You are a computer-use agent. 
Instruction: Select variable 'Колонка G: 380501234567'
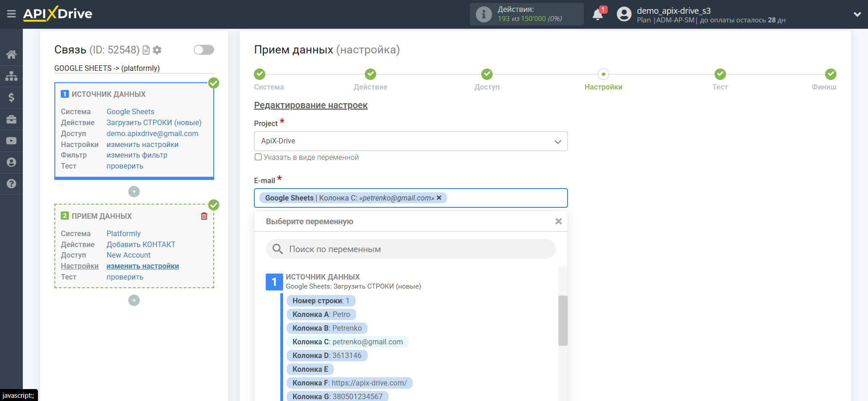point(337,396)
